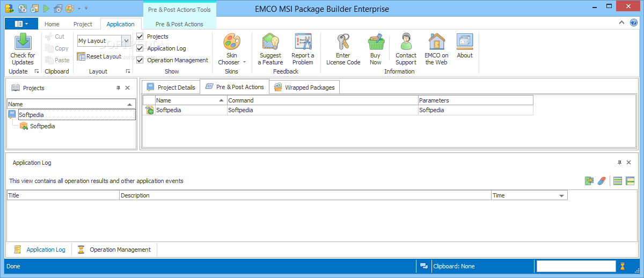This screenshot has width=644, height=278.
Task: Expand the Update group dialog launcher
Action: tap(37, 71)
